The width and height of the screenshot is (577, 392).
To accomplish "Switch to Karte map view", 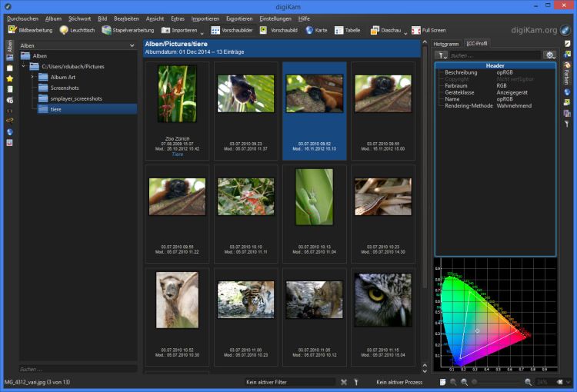I will 315,30.
